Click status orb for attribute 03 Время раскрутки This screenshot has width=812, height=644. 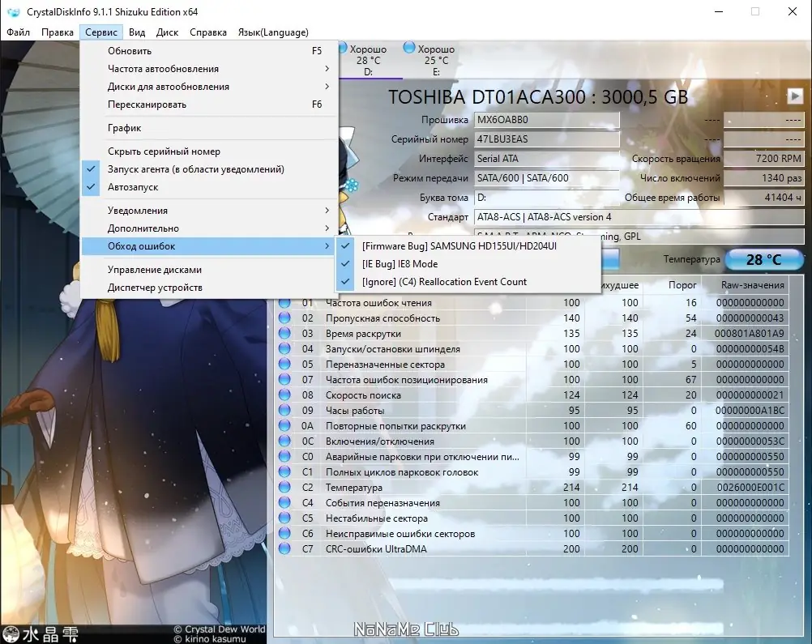click(284, 334)
